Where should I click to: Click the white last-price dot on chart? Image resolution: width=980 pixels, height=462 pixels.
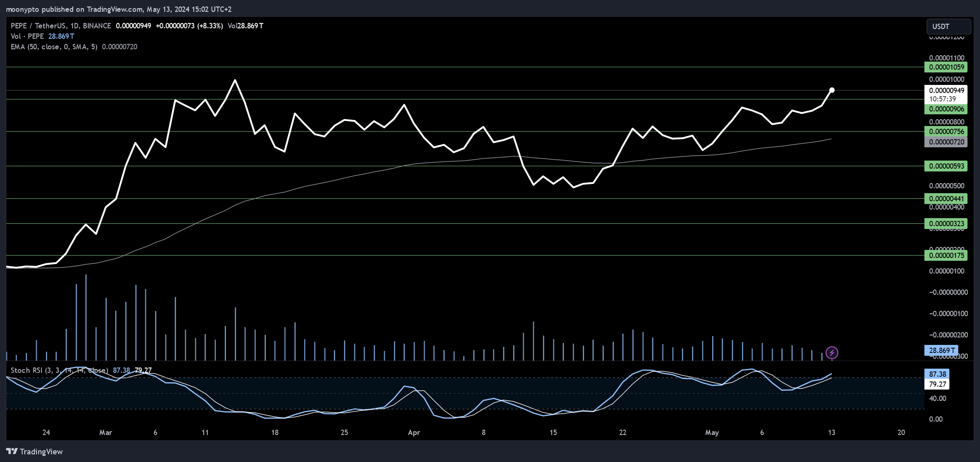tap(832, 90)
